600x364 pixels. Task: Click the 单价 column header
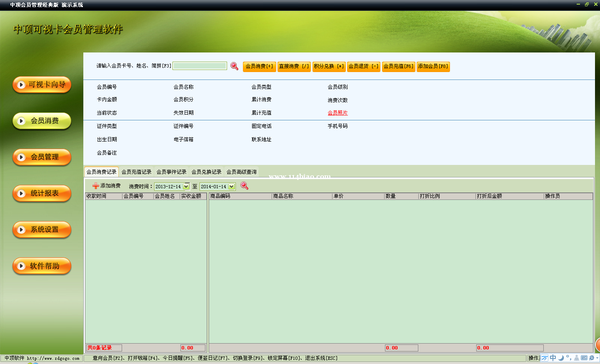(x=358, y=196)
